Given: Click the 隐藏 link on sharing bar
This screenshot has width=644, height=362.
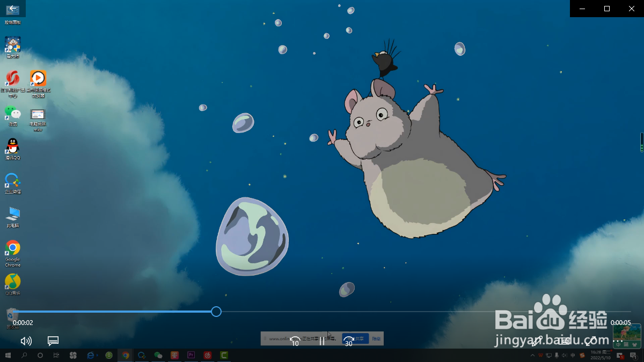Looking at the screenshot, I should click(x=376, y=339).
